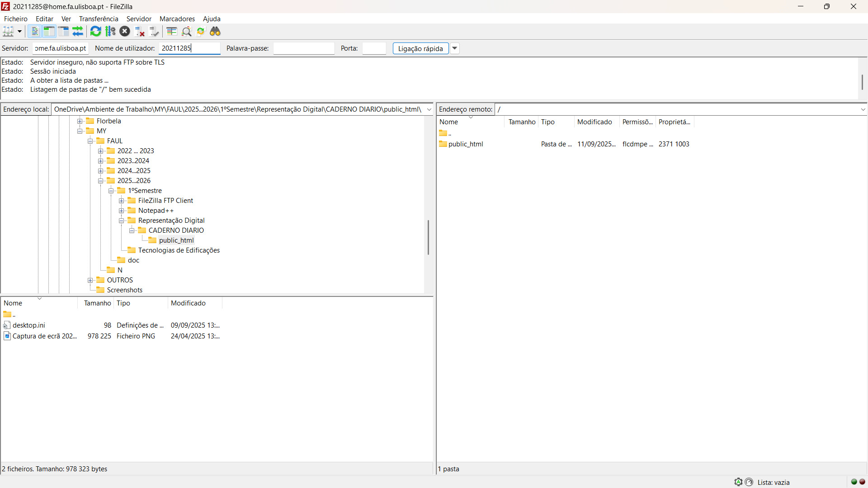Cancel current operation with the X icon
The image size is (868, 488).
tap(125, 31)
